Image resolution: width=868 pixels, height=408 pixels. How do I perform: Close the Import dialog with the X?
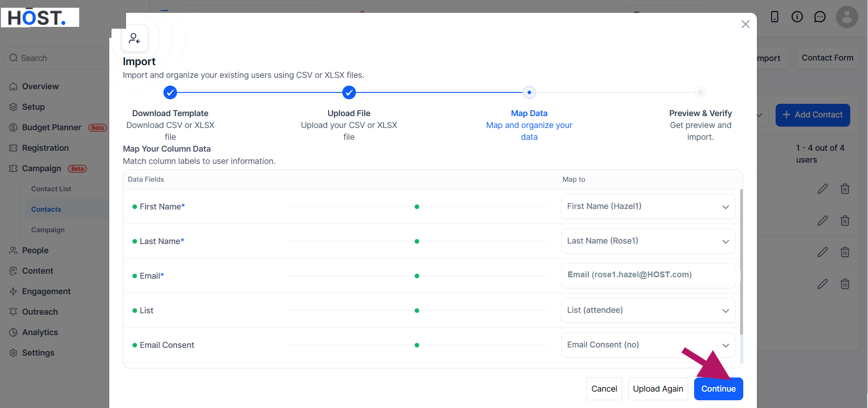pos(745,24)
